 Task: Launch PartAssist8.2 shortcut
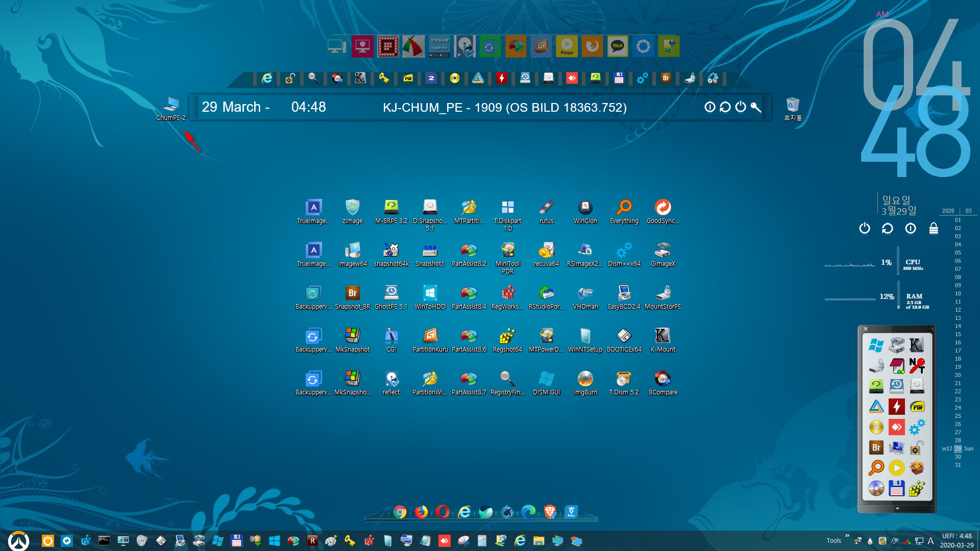click(x=469, y=254)
